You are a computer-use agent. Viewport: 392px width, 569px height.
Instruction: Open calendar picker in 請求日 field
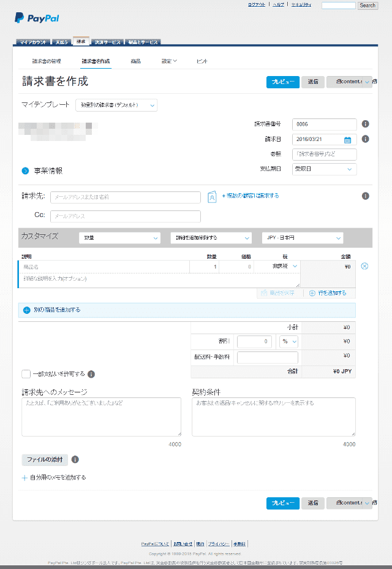(347, 140)
